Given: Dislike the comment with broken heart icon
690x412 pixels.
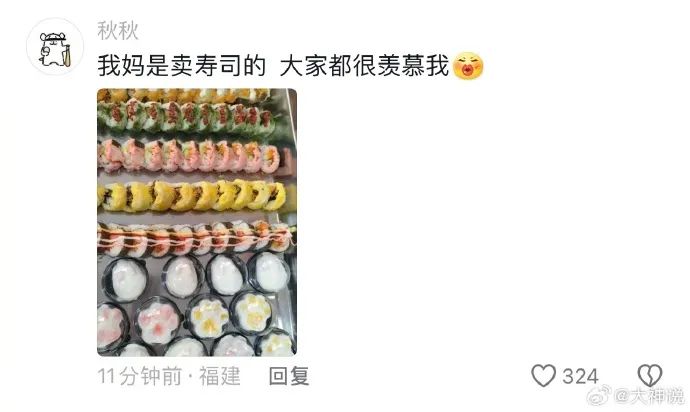Looking at the screenshot, I should pyautogui.click(x=650, y=376).
